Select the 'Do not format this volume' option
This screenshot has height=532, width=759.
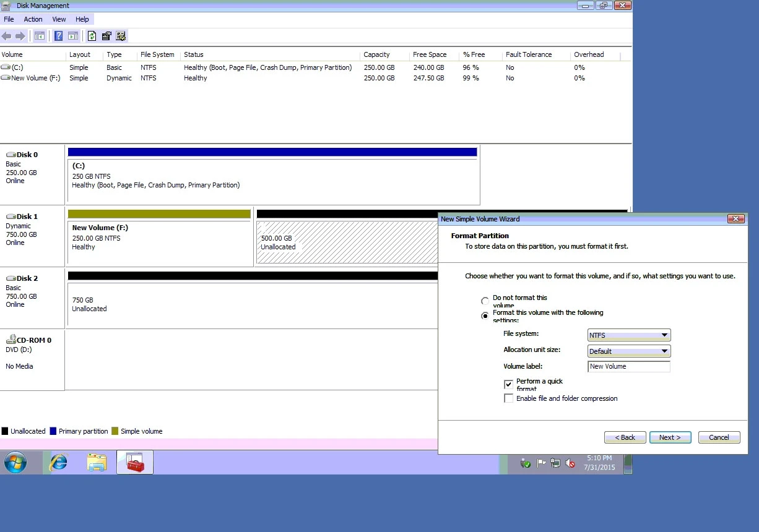point(485,301)
